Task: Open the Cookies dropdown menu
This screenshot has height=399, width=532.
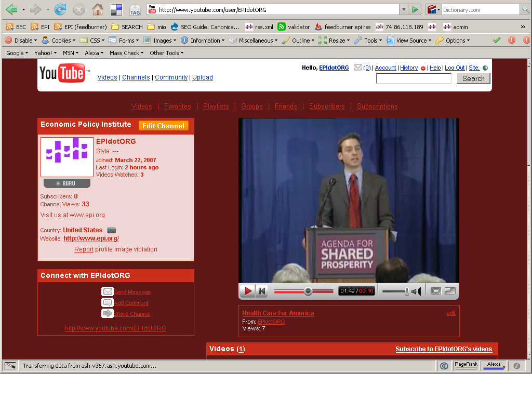Action: point(58,41)
